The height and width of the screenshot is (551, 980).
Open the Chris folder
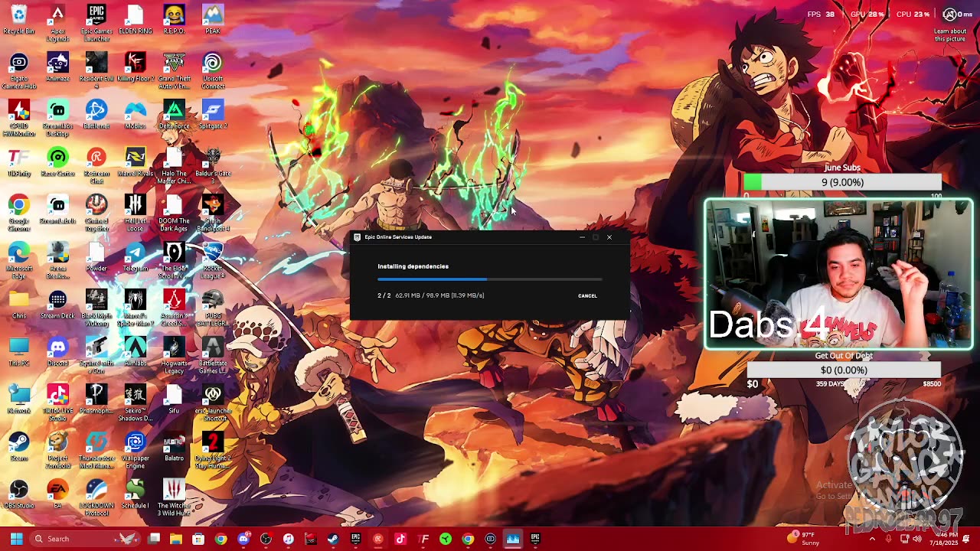(19, 305)
